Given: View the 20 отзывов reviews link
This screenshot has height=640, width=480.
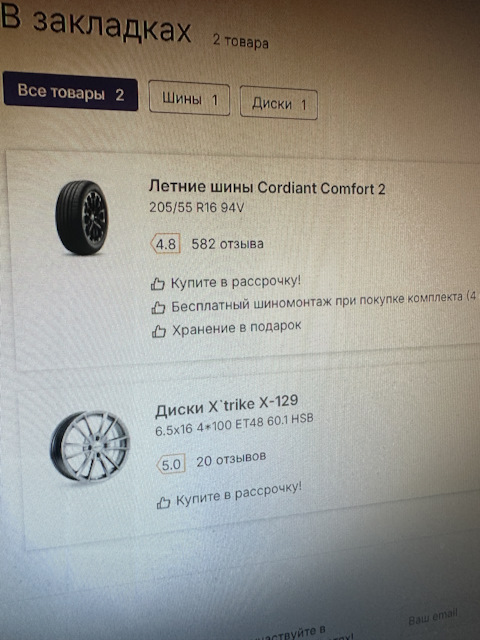Looking at the screenshot, I should pyautogui.click(x=231, y=459).
